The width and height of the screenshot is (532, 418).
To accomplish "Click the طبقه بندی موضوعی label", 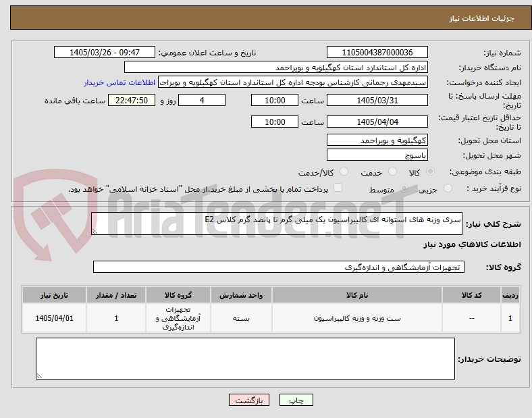I will coord(485,172).
